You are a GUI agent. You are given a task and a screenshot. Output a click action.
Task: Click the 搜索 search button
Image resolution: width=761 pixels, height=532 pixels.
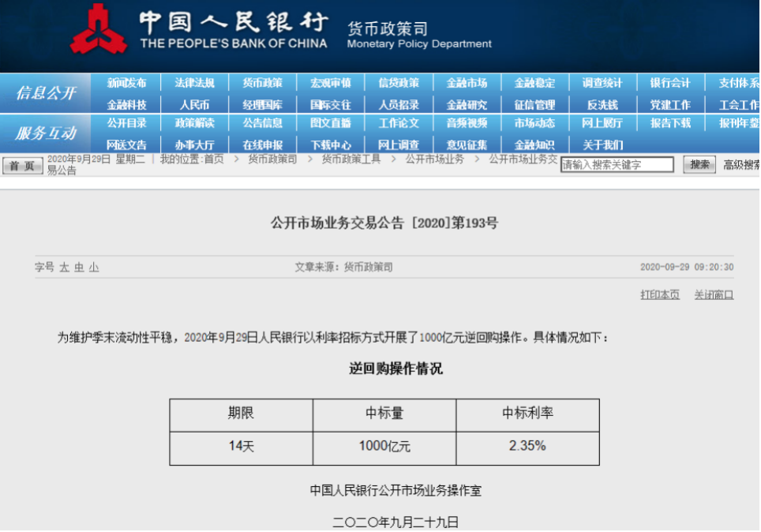tap(699, 165)
